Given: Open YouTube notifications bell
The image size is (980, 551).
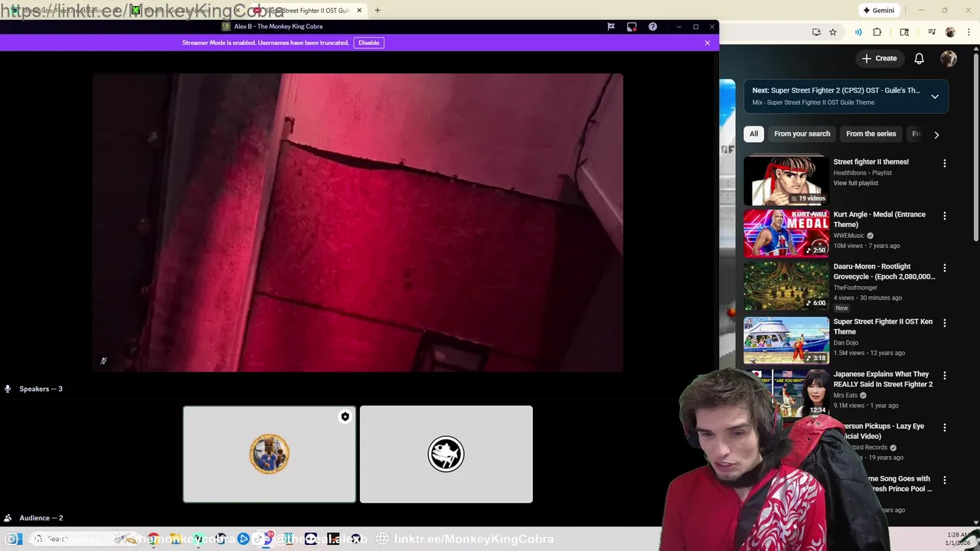Looking at the screenshot, I should [x=920, y=58].
